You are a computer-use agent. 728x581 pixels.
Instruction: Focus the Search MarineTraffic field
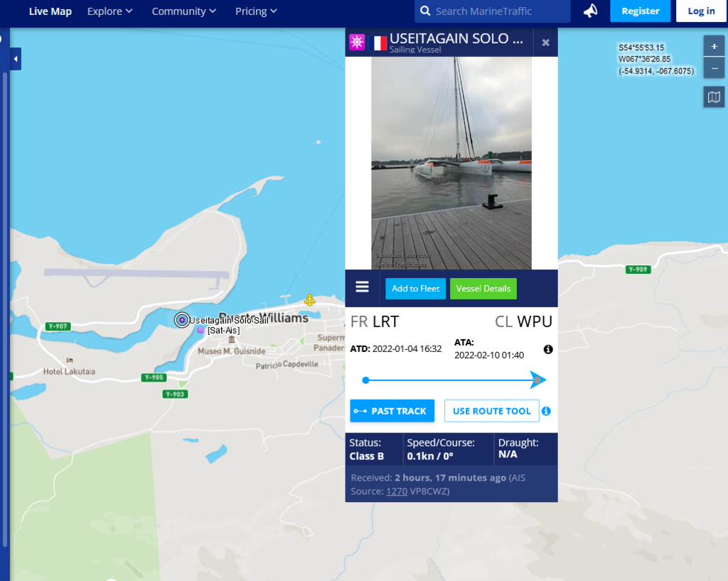click(492, 11)
